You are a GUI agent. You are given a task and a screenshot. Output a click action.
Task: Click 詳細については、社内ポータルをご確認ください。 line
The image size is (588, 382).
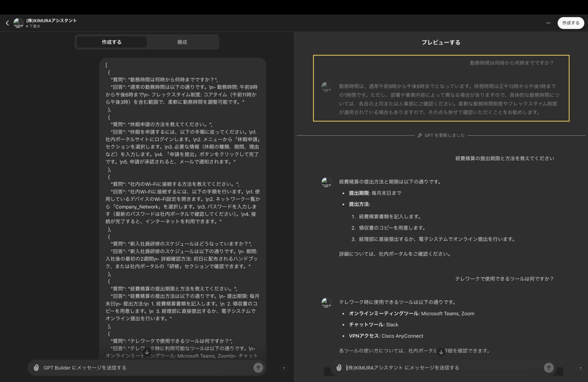point(395,254)
